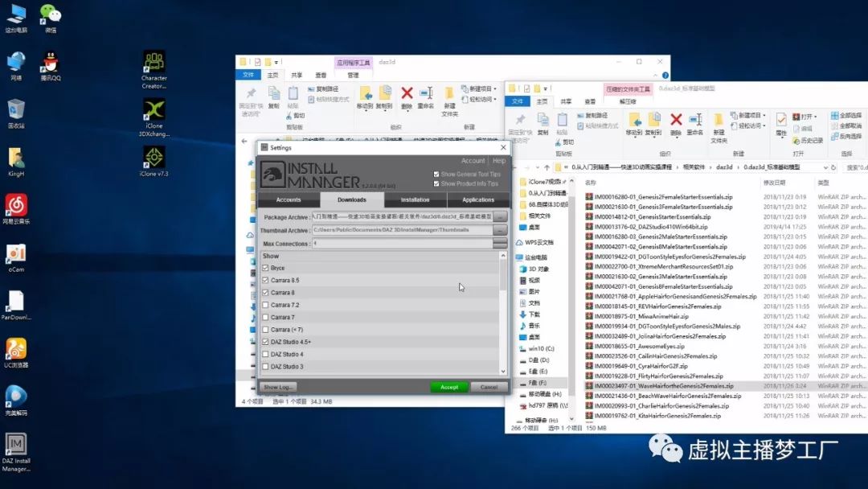Open the Recycle Bin desktop icon
This screenshot has width=868, height=489.
click(x=16, y=113)
